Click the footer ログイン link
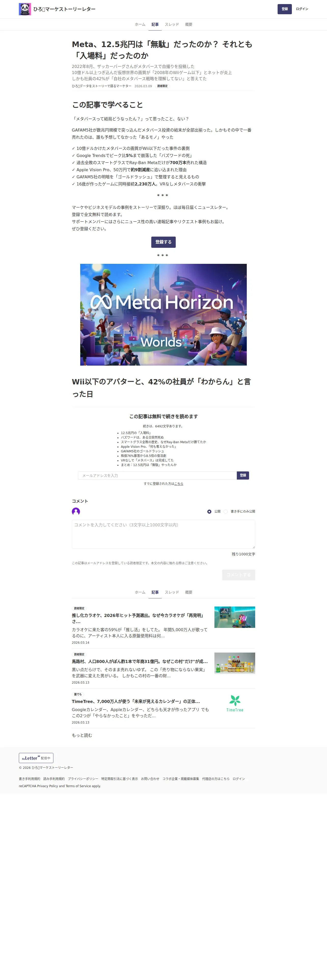327x980 pixels. click(239, 779)
